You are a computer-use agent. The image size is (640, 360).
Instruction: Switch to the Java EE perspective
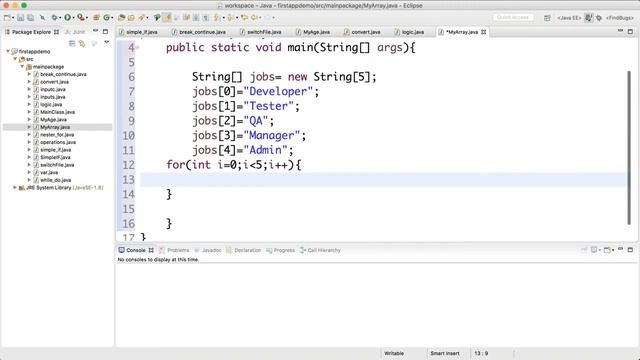coord(569,18)
